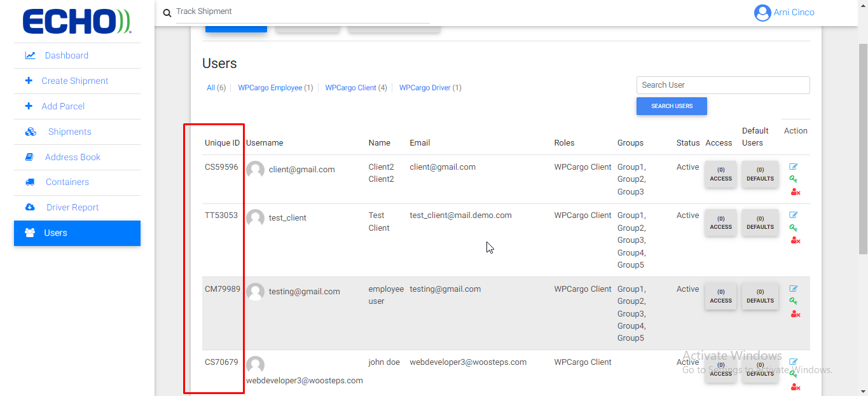Screen dimensions: 868x396
Task: Click the key icon for test_client
Action: (794, 228)
